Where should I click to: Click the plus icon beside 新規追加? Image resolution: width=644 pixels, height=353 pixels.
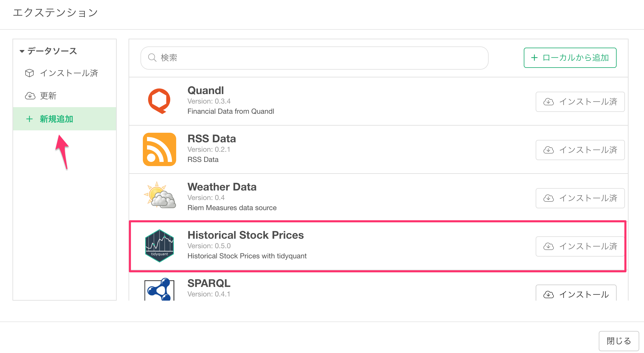click(29, 119)
